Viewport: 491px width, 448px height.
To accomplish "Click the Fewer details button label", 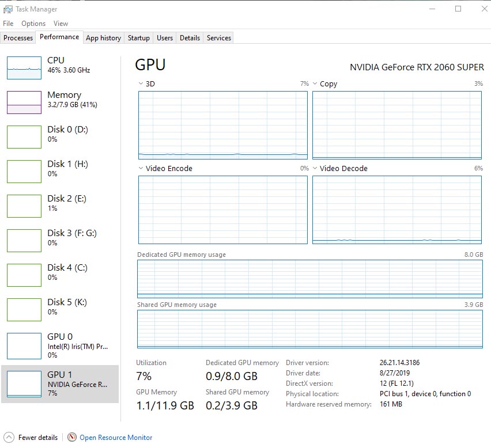I will (x=38, y=438).
